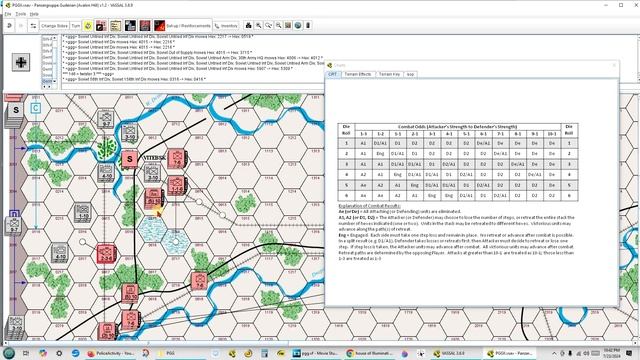The height and width of the screenshot is (360, 640).
Task: Open the File menu
Action: [x=8, y=14]
